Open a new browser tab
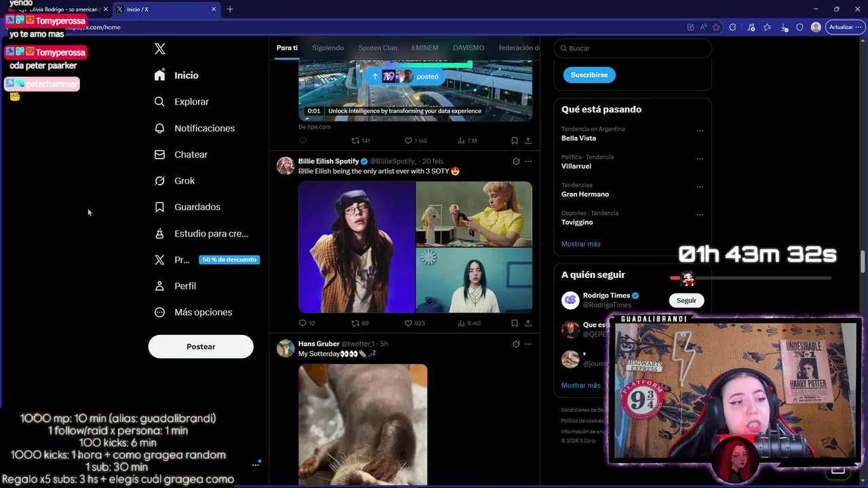This screenshot has width=868, height=488. [230, 9]
